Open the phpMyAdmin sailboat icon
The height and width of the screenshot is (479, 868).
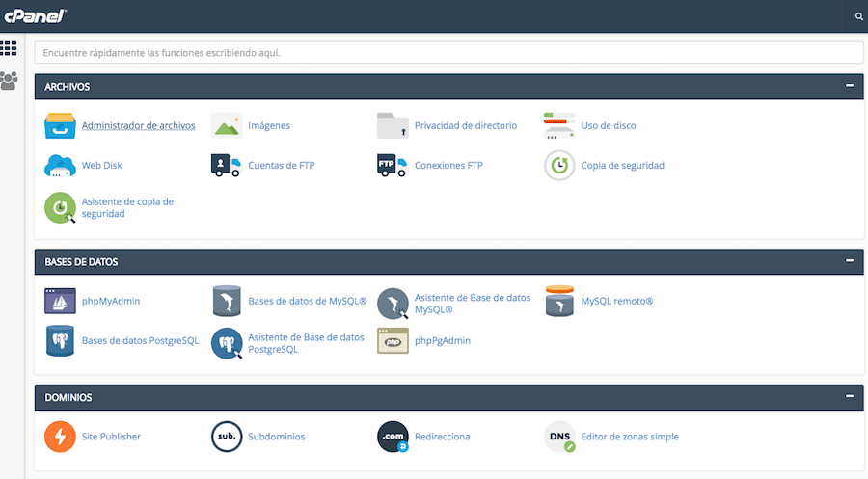tap(60, 301)
